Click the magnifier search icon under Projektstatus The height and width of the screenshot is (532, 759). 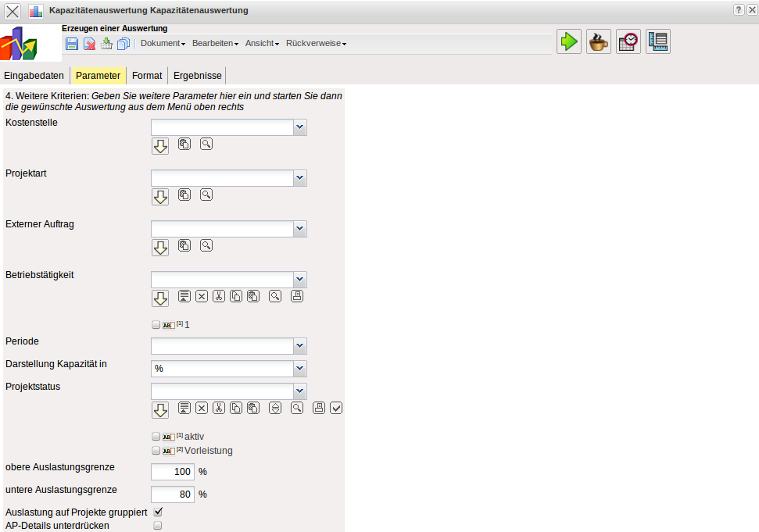297,408
